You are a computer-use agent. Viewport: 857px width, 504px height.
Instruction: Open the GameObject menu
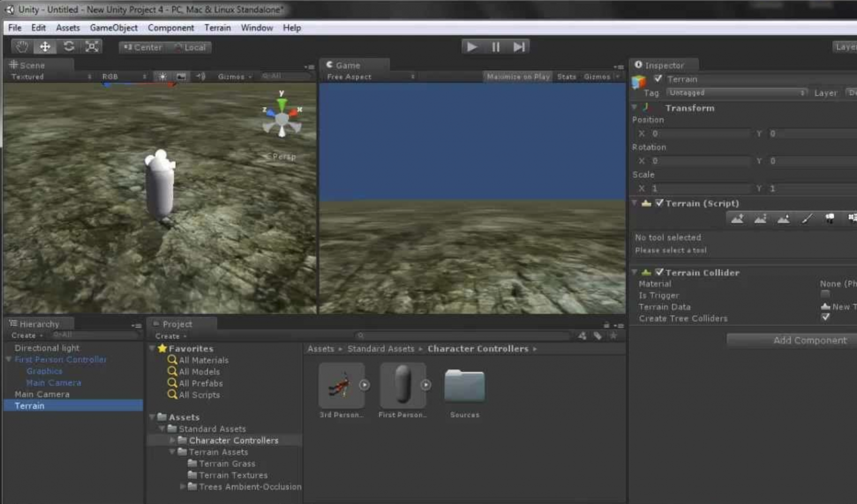pyautogui.click(x=114, y=28)
